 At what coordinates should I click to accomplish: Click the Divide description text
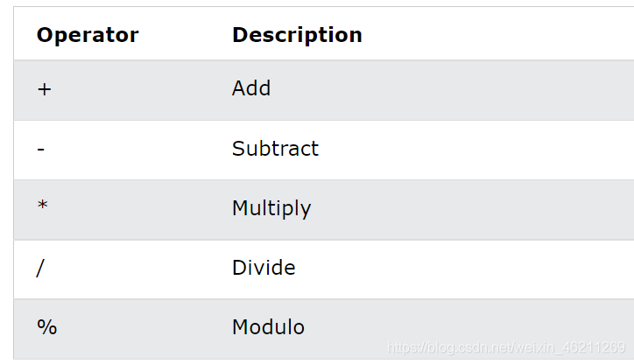pos(264,268)
